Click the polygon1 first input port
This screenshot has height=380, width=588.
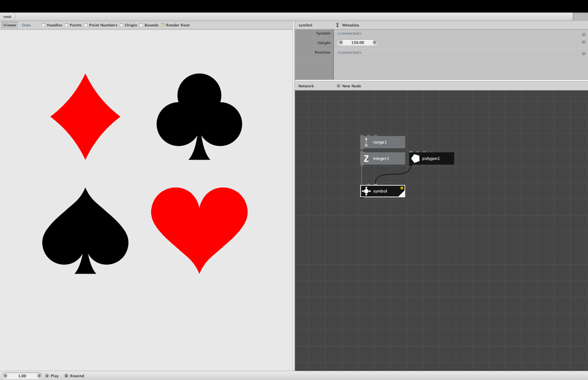click(411, 152)
